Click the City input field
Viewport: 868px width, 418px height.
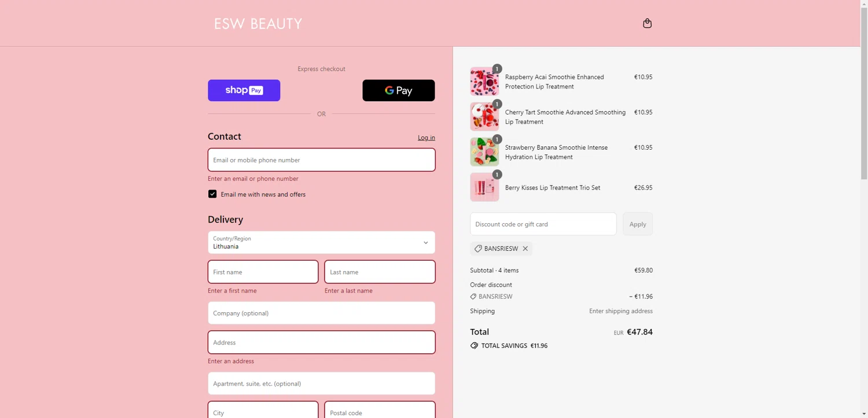tap(263, 410)
